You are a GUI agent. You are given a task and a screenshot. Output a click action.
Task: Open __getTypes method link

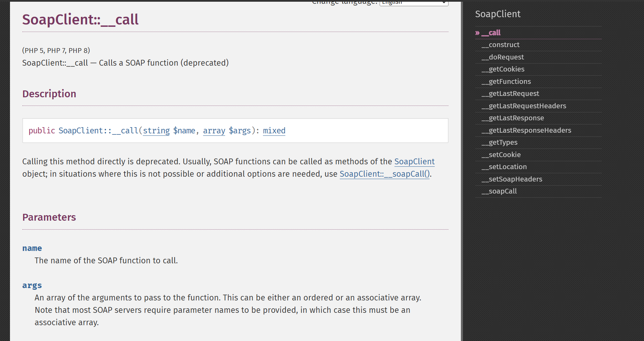point(499,142)
